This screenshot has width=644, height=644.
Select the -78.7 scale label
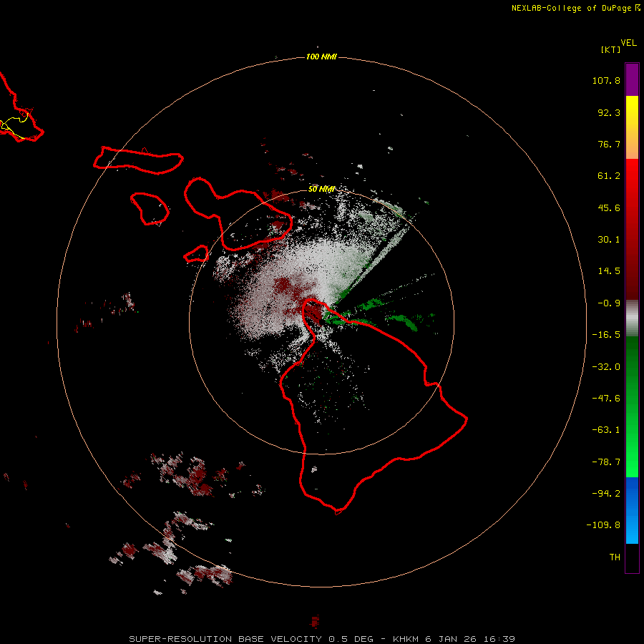coord(606,462)
